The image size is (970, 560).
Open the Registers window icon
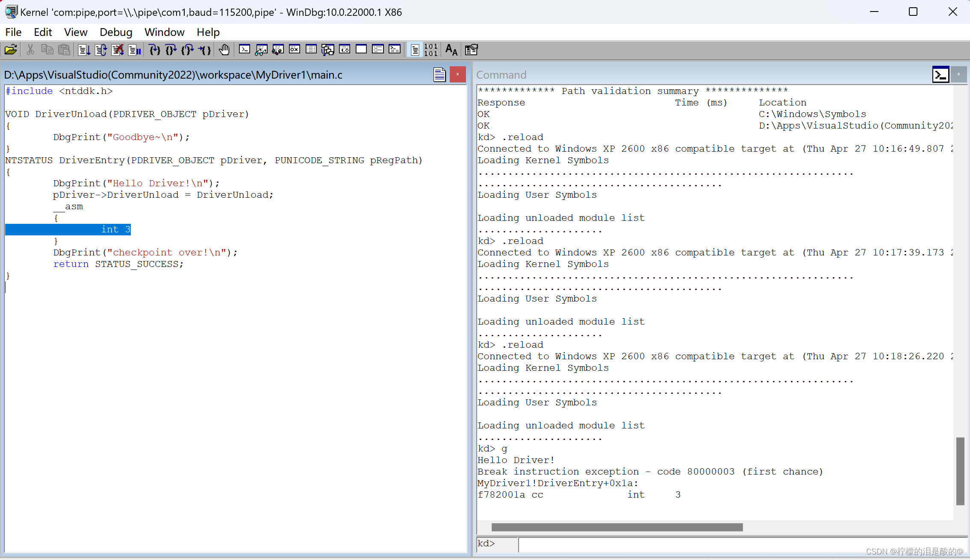point(295,50)
